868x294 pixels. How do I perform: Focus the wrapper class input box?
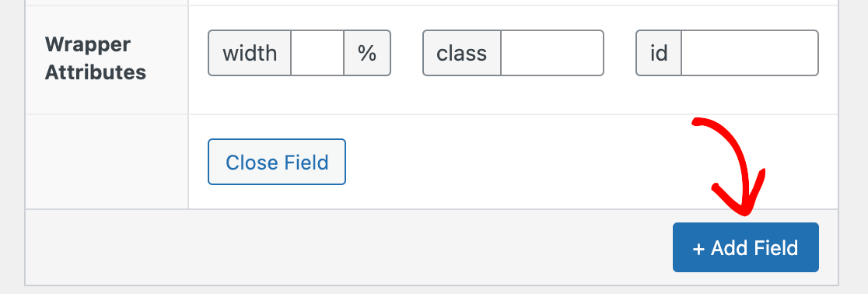552,53
